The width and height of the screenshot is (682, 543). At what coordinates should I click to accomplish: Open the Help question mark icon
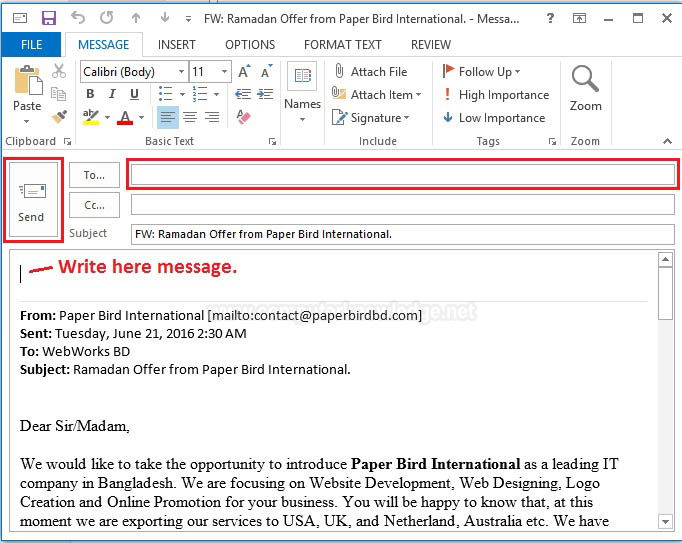click(x=550, y=18)
